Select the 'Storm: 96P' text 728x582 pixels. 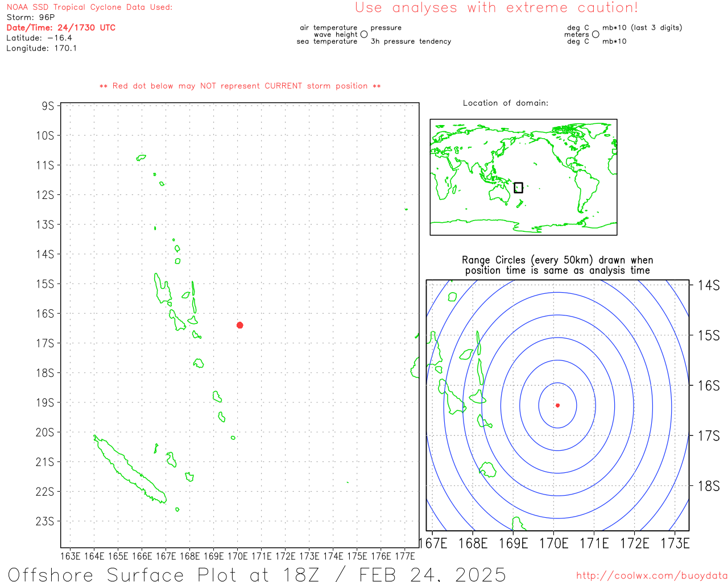(31, 18)
